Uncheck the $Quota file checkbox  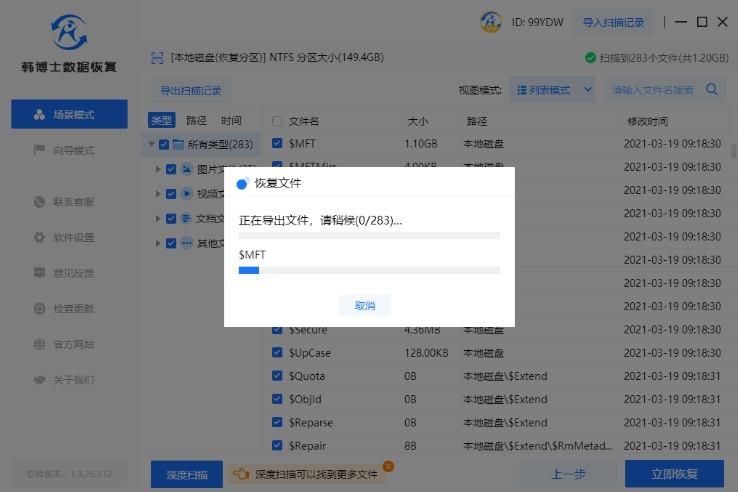[277, 376]
